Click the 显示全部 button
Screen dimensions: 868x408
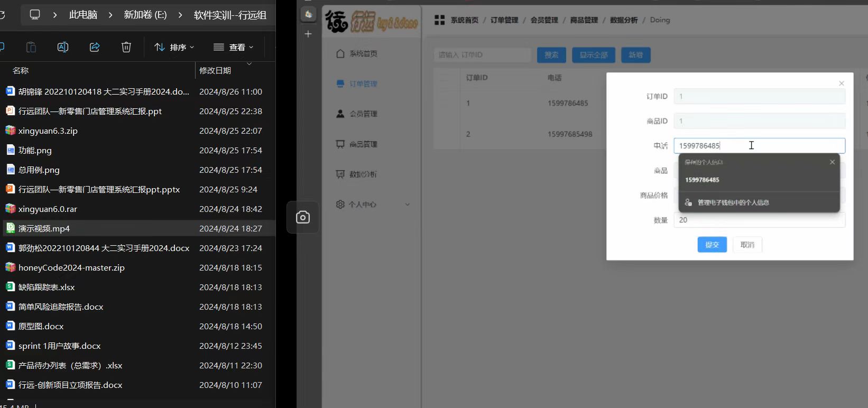[x=594, y=55]
